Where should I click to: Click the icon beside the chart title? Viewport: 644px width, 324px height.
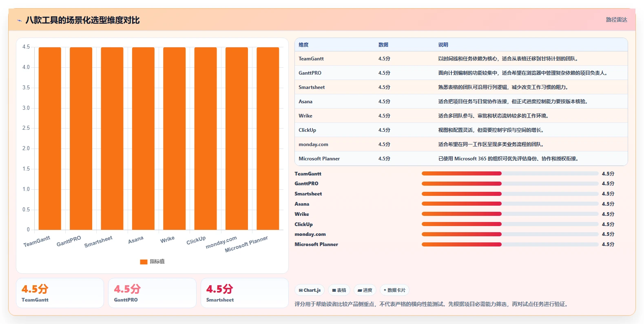(x=19, y=20)
